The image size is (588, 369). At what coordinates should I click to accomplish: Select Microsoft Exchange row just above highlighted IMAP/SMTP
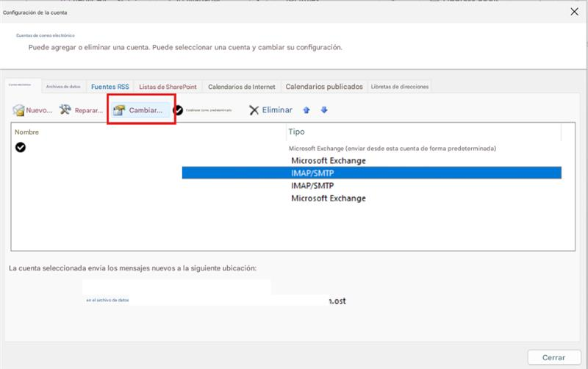pos(329,160)
